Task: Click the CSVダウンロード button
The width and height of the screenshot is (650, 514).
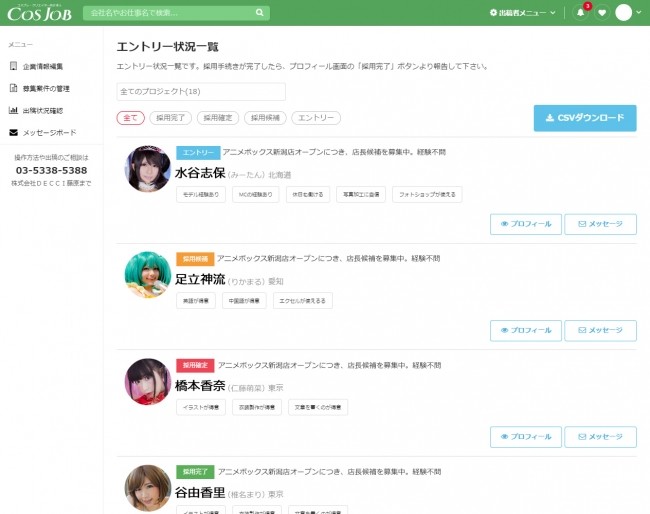Action: (584, 118)
